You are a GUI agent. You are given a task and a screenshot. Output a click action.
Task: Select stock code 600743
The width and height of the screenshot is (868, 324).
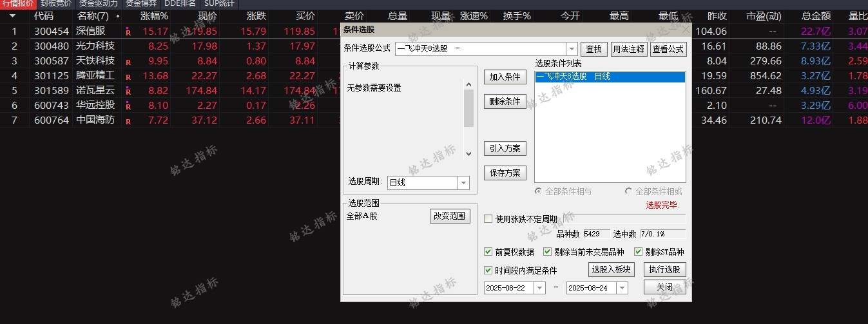click(51, 106)
